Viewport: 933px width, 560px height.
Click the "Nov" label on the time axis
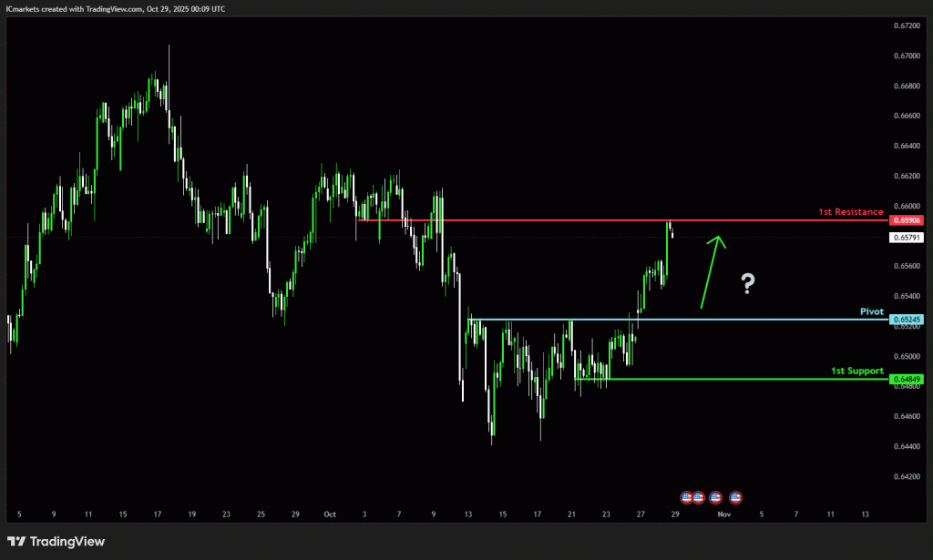click(x=724, y=514)
